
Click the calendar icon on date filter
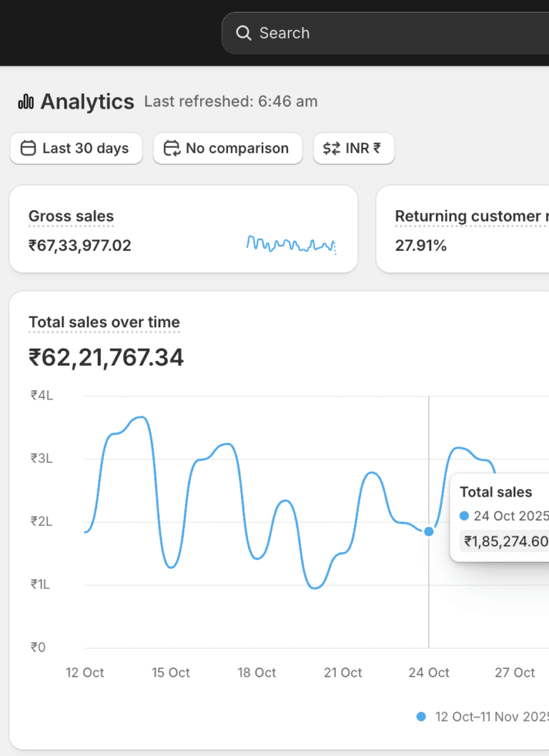pos(28,149)
